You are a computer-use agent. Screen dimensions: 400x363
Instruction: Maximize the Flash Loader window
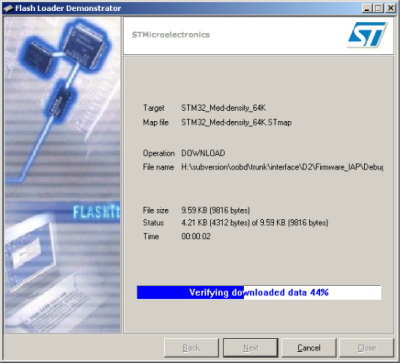point(379,8)
